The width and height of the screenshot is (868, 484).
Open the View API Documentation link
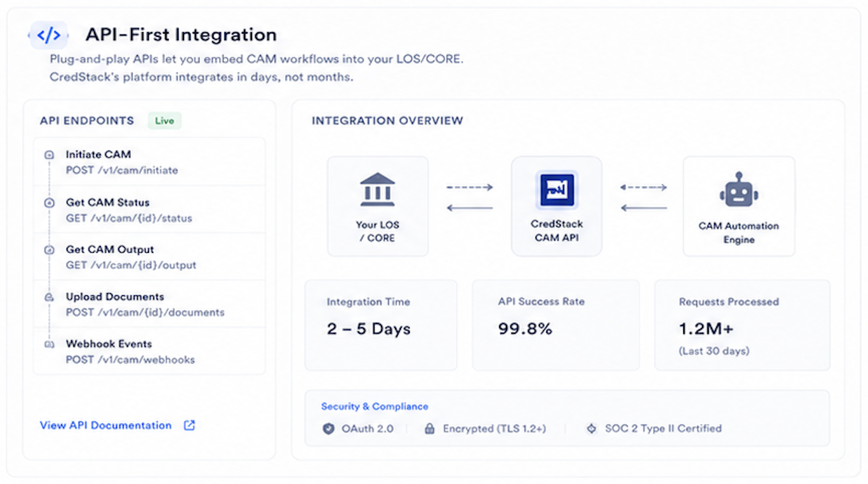105,426
